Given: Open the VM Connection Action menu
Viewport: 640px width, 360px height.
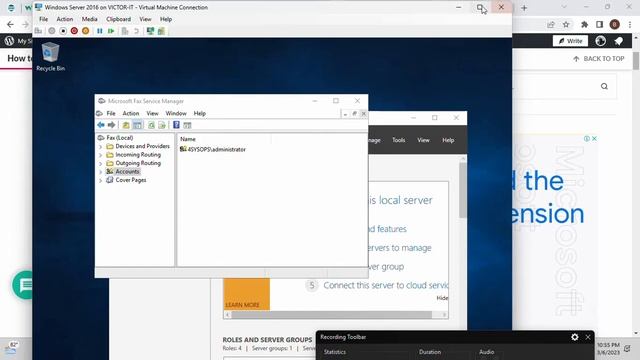Looking at the screenshot, I should pyautogui.click(x=64, y=19).
